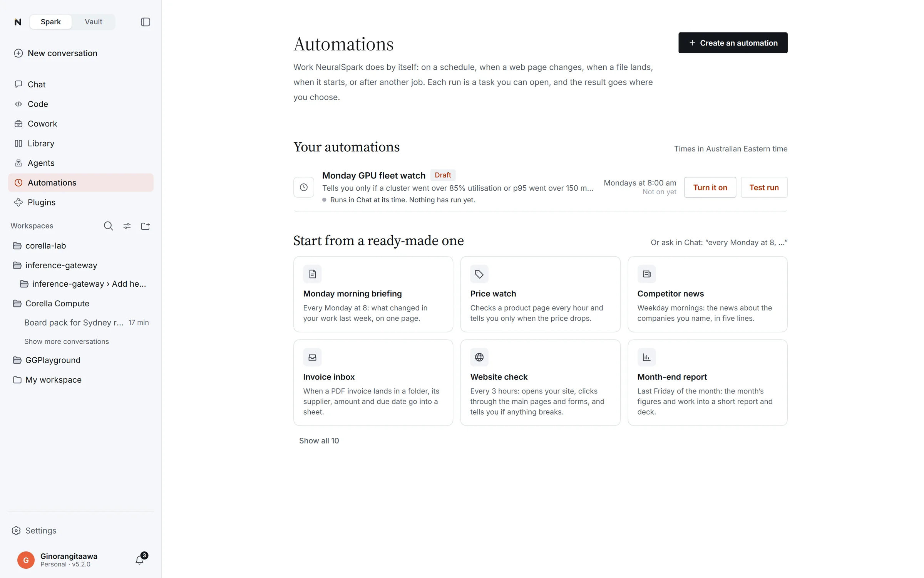The width and height of the screenshot is (924, 578).
Task: Go to Code section
Action: 81,104
